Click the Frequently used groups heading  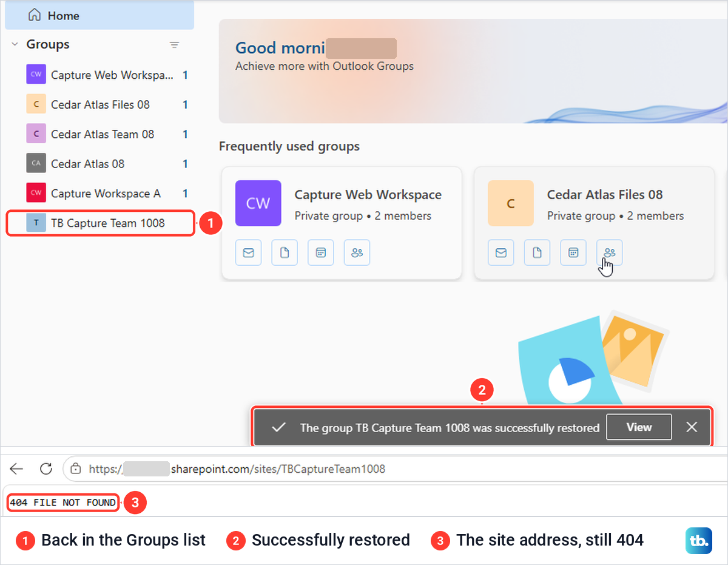tap(289, 146)
